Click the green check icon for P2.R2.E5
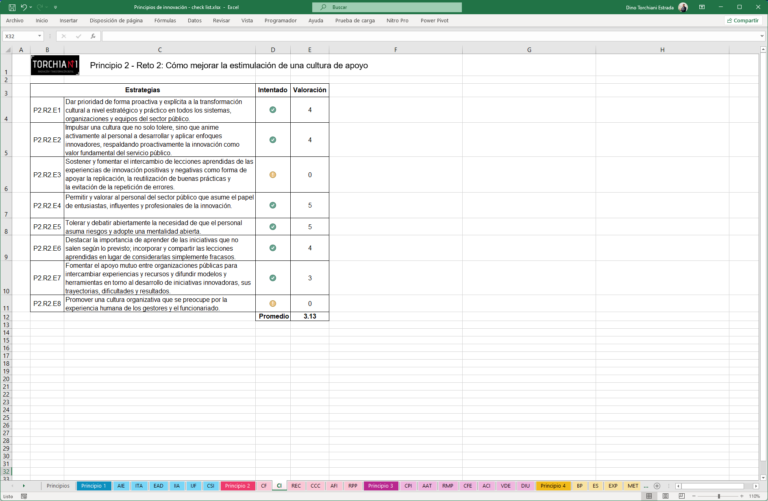The image size is (768, 501). 273,227
